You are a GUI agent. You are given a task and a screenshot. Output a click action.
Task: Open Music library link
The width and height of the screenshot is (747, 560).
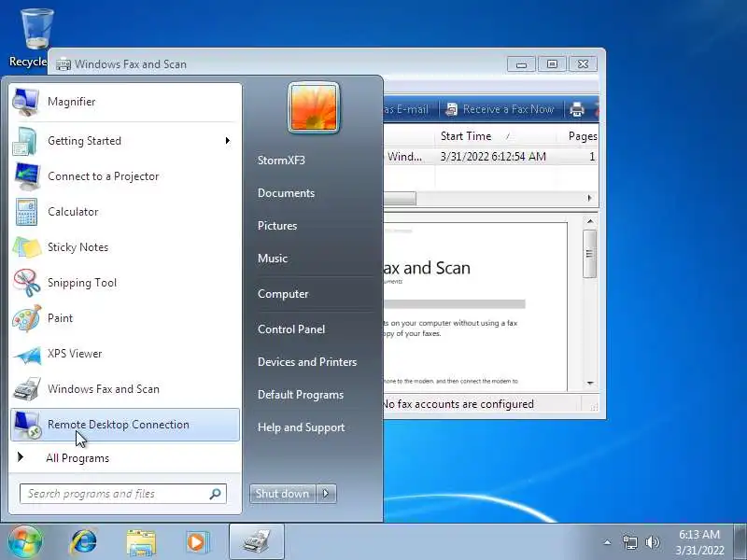tap(273, 259)
